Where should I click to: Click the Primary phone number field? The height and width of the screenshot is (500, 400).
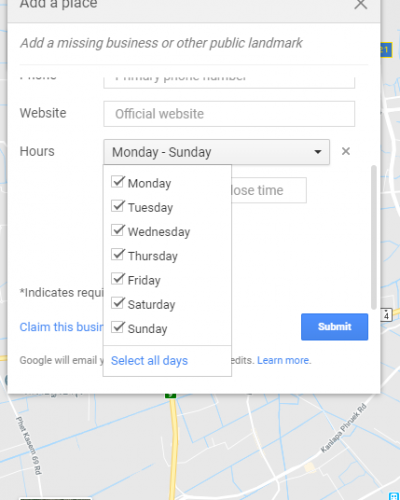pyautogui.click(x=229, y=82)
